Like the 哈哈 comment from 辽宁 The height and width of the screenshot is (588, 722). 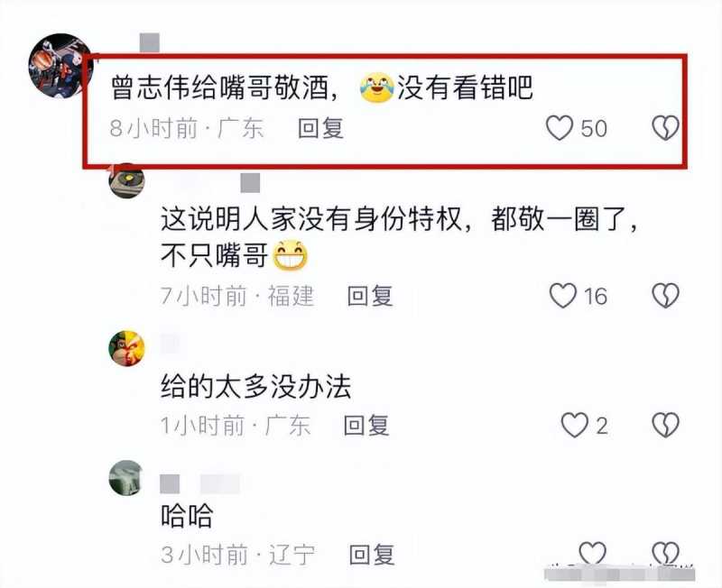592,554
